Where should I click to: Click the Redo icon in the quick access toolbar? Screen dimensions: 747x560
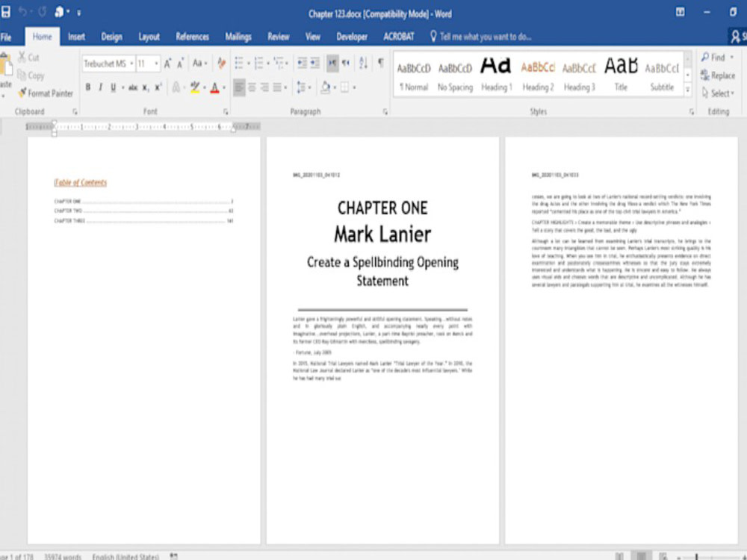coord(42,12)
